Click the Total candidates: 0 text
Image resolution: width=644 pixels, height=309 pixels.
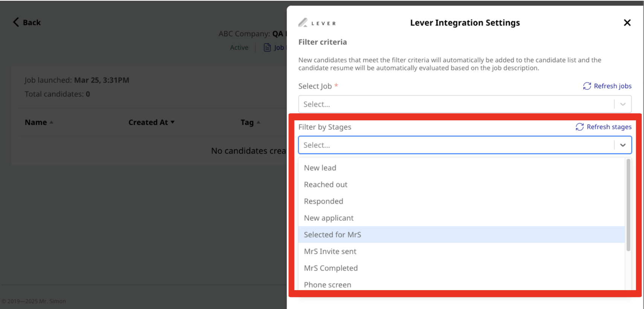click(57, 94)
